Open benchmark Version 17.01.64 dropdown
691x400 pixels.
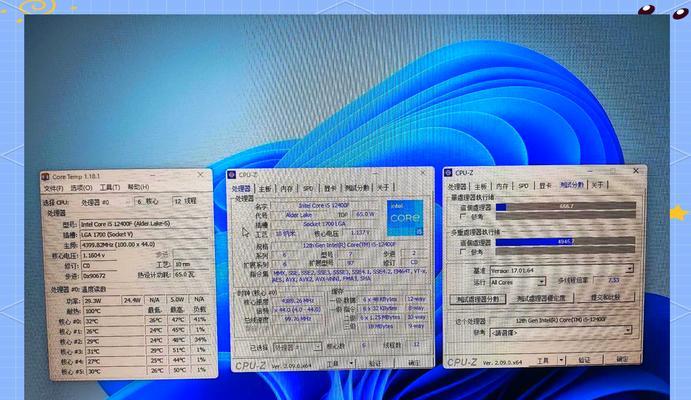[x=562, y=270]
